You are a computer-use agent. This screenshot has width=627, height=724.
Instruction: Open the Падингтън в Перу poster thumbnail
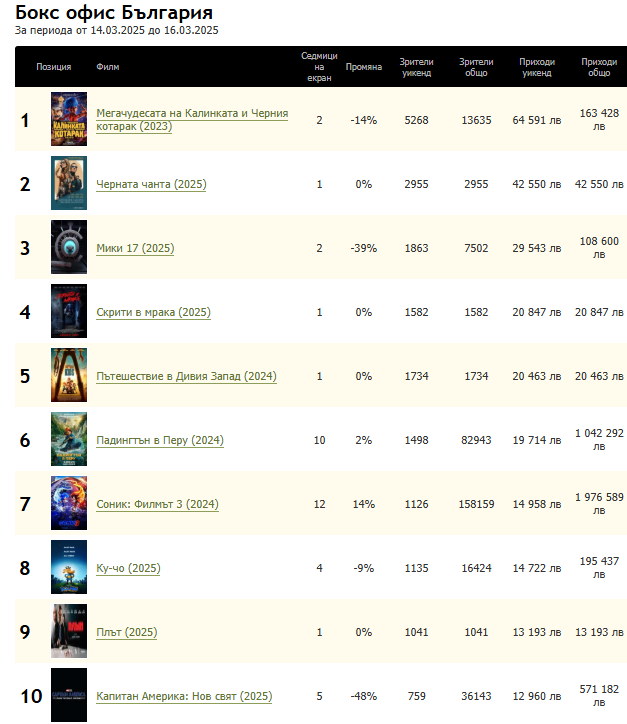[69, 440]
